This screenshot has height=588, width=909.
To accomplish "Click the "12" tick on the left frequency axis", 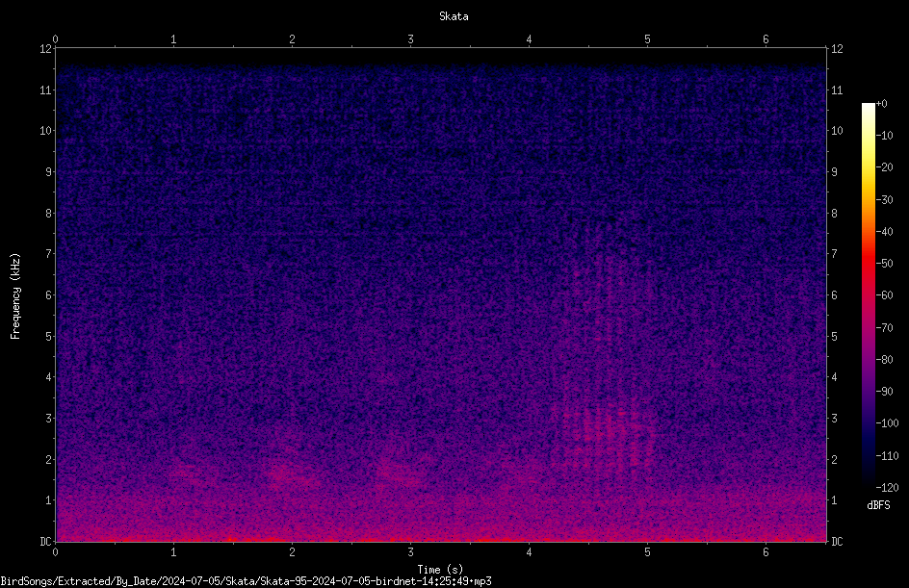I will pyautogui.click(x=45, y=49).
